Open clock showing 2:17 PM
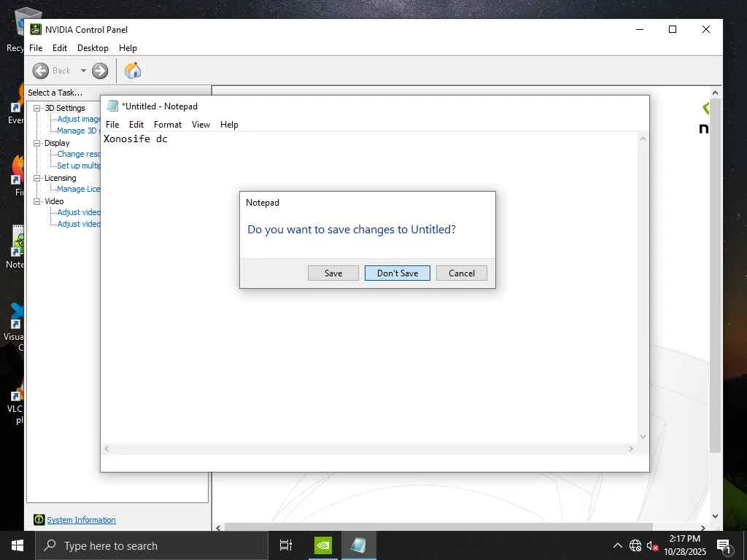Screen dimensions: 747x560 click(685, 545)
